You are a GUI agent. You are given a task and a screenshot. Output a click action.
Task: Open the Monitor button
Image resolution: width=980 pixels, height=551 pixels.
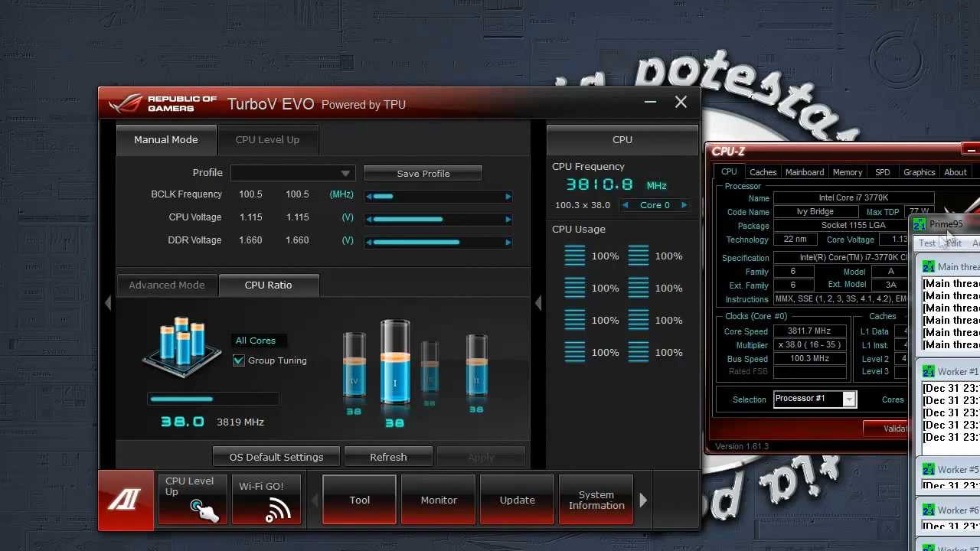pyautogui.click(x=439, y=500)
